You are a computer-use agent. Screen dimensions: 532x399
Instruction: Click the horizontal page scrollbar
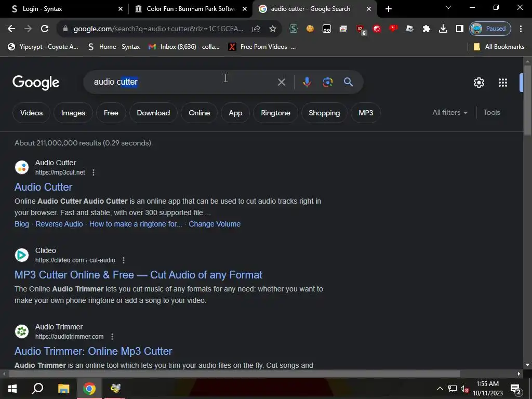point(234,374)
